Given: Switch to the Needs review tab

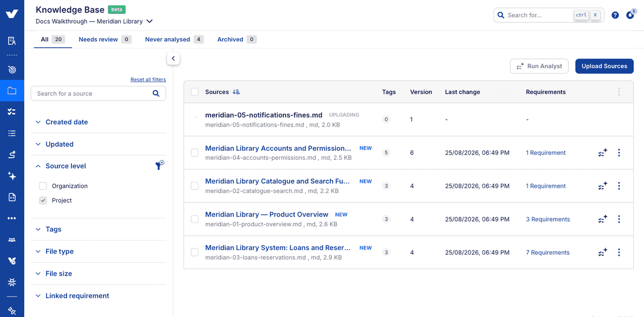Looking at the screenshot, I should pos(105,39).
